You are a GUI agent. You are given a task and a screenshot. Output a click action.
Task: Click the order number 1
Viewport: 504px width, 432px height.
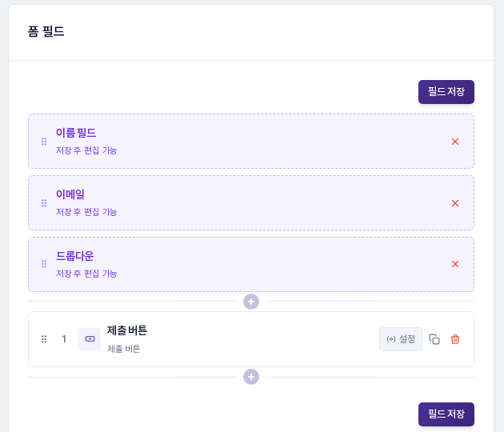(x=64, y=339)
